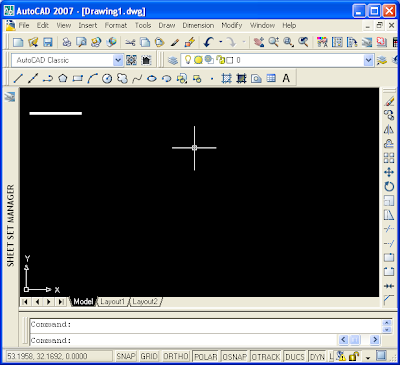The width and height of the screenshot is (400, 365).
Task: Expand the Undo history dropdown arrow
Action: [x=220, y=42]
